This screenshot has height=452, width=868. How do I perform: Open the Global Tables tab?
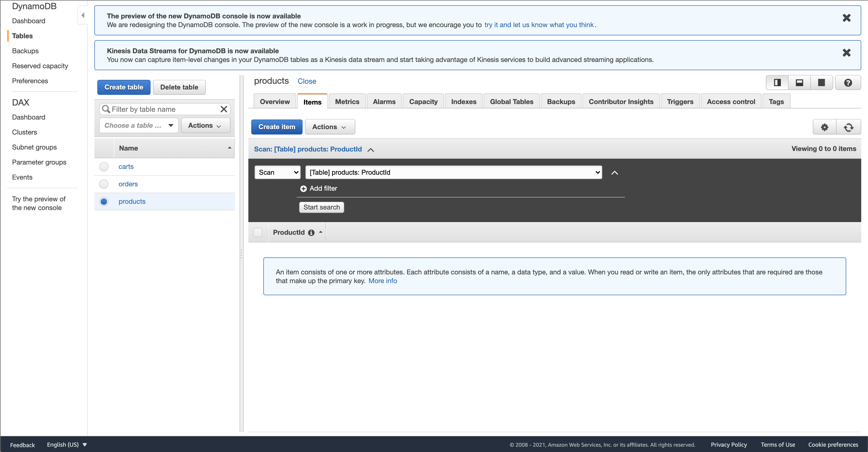click(511, 101)
